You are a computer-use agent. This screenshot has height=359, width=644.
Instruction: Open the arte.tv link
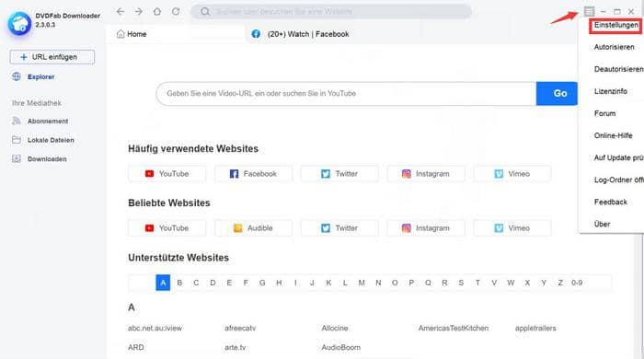[235, 347]
